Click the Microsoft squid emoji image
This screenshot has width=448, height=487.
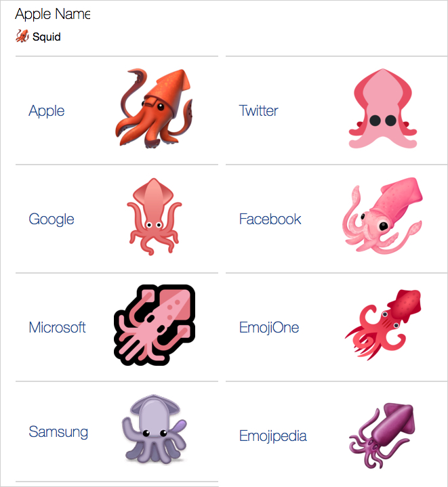coord(155,324)
